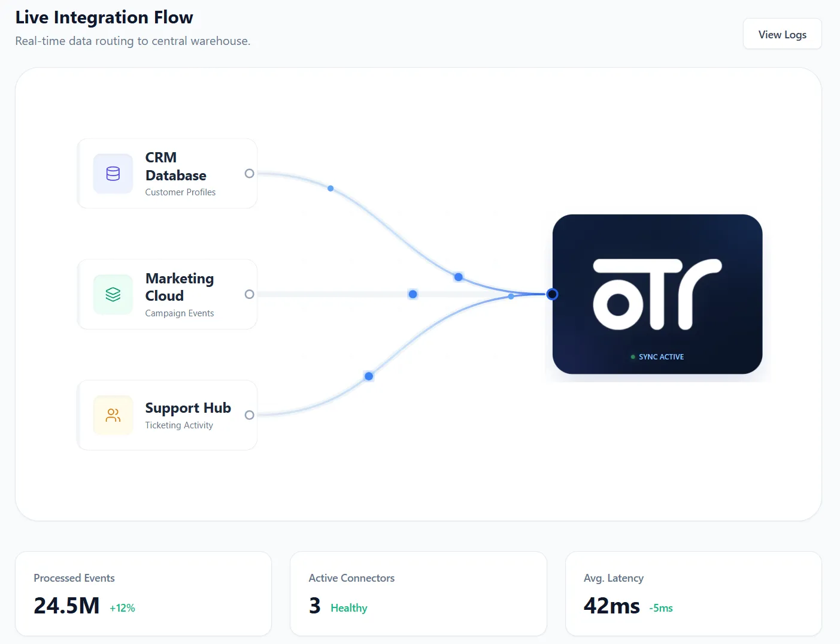Click the Processed Events label
The image size is (840, 644).
point(74,578)
